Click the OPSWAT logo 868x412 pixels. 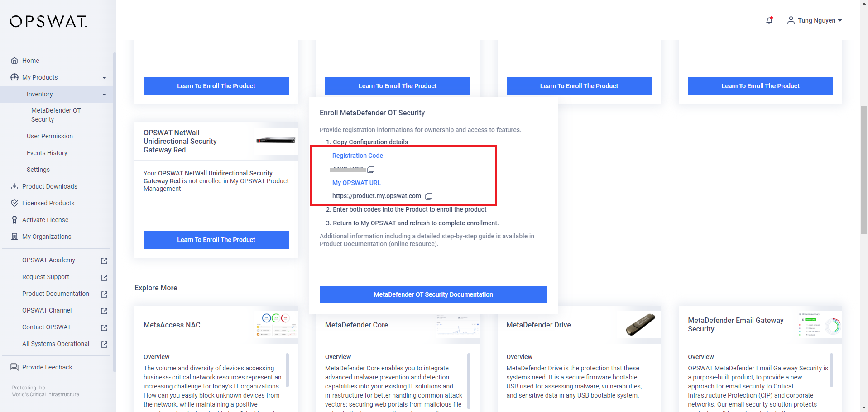click(48, 21)
